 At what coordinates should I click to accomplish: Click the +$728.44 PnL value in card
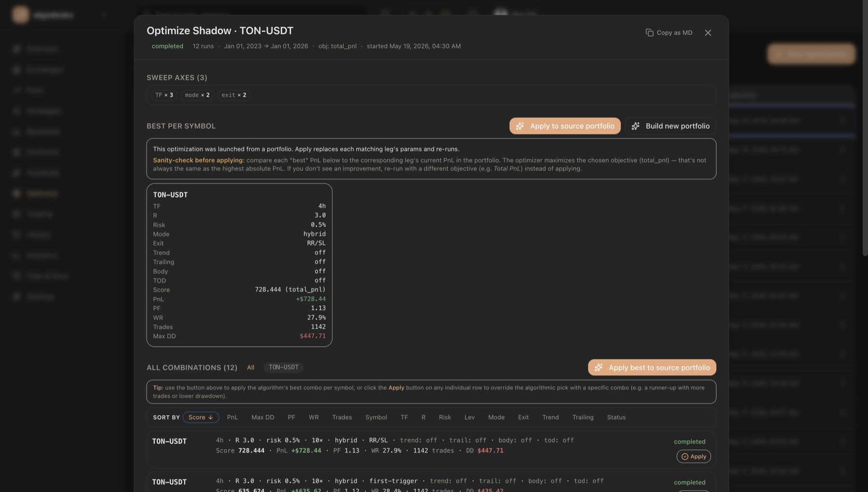tap(311, 299)
